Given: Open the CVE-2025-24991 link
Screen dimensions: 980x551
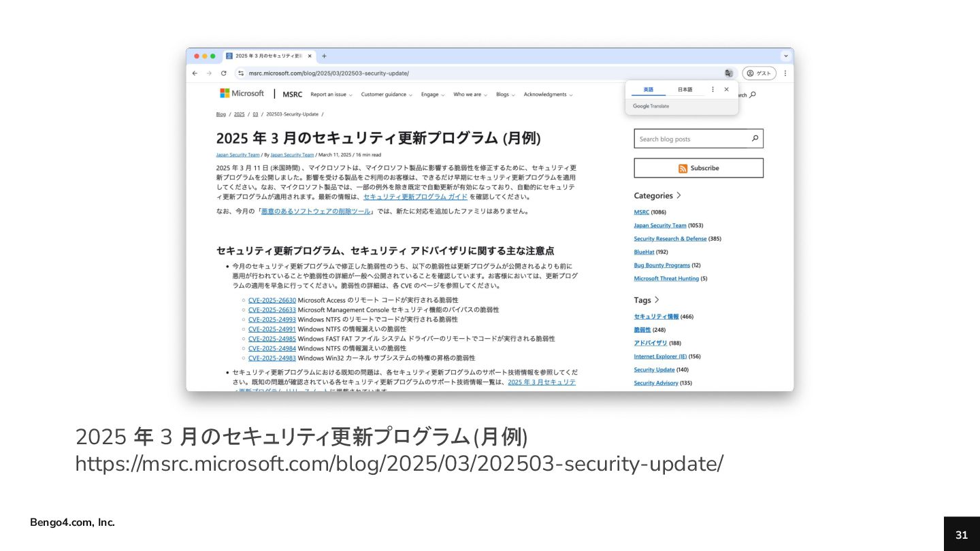Looking at the screenshot, I should click(272, 329).
